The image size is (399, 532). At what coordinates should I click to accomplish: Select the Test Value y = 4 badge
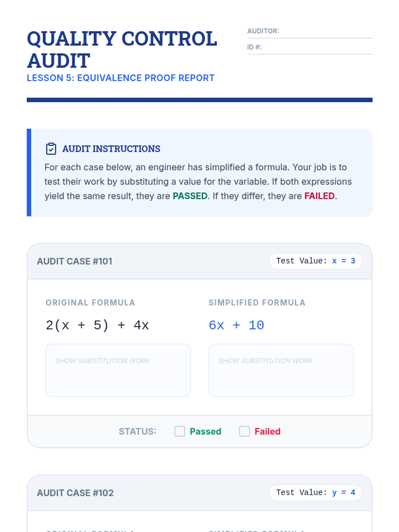point(316,492)
